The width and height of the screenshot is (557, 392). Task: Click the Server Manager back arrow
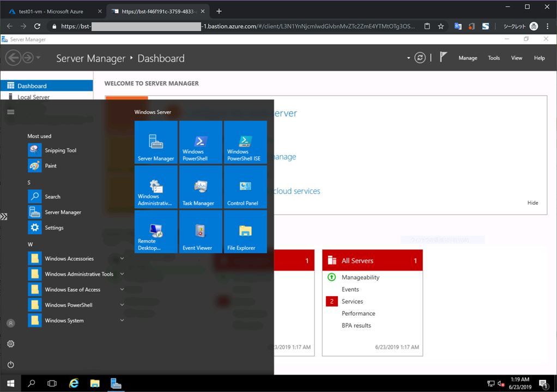pos(13,58)
